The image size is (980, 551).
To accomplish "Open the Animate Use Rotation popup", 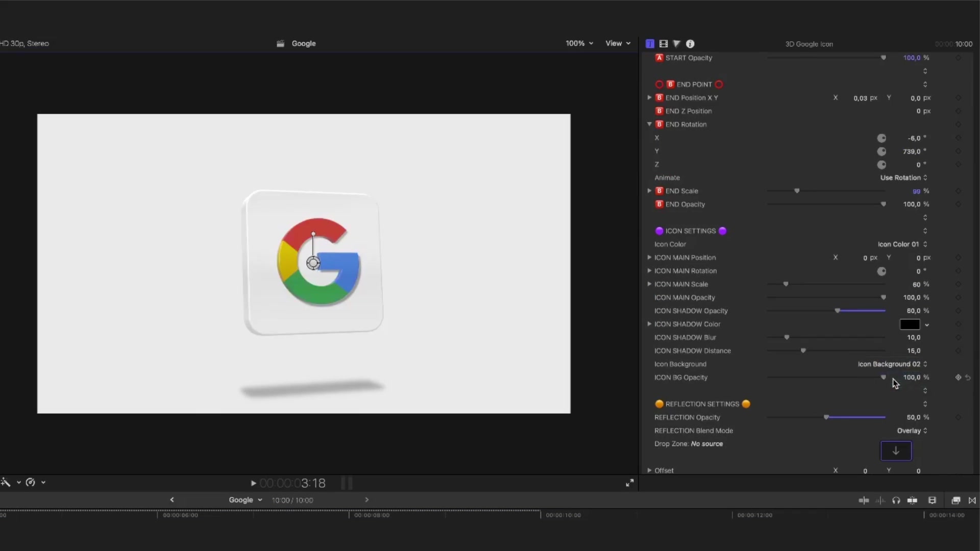I will click(903, 178).
